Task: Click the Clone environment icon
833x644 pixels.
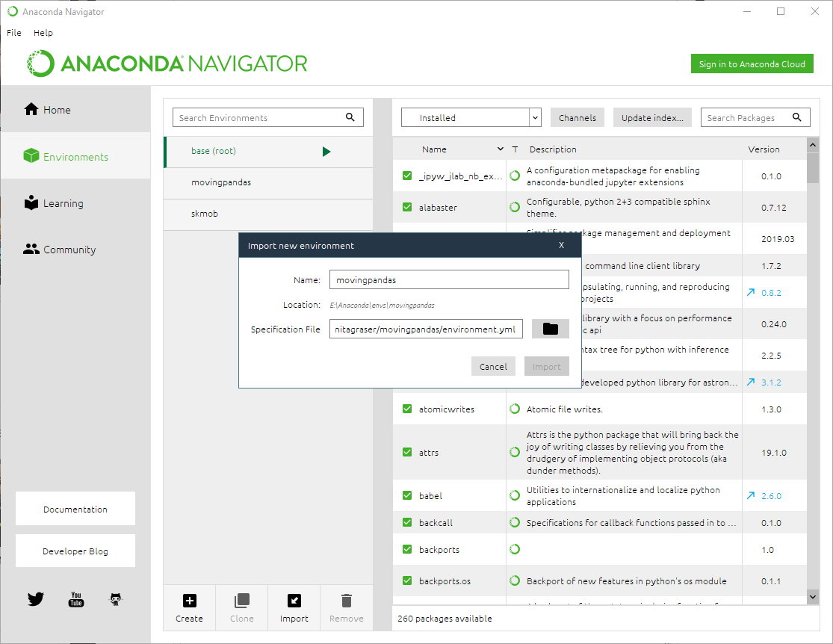Action: [242, 601]
